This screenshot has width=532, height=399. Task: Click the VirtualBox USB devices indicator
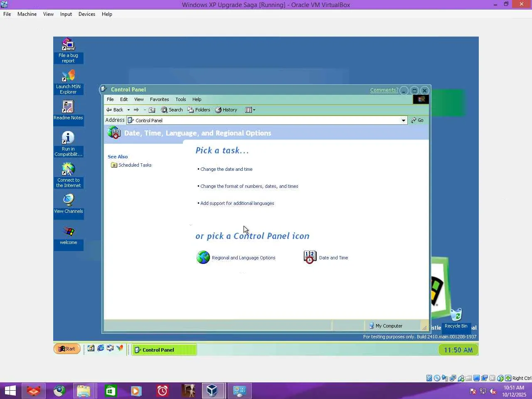pyautogui.click(x=461, y=378)
